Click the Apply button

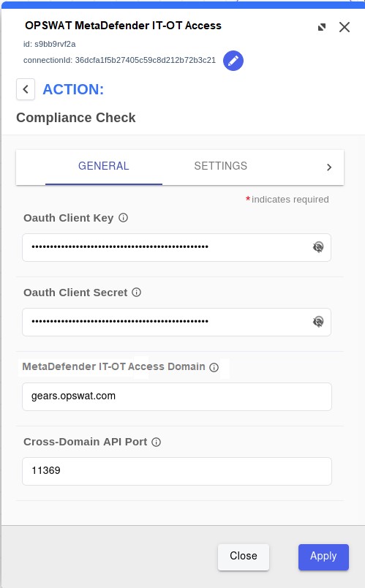[323, 557]
